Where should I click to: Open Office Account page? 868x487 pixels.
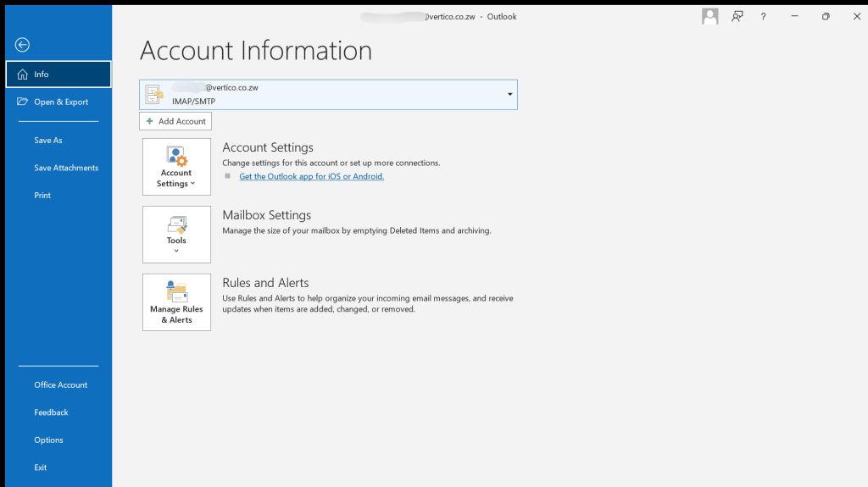pyautogui.click(x=60, y=385)
